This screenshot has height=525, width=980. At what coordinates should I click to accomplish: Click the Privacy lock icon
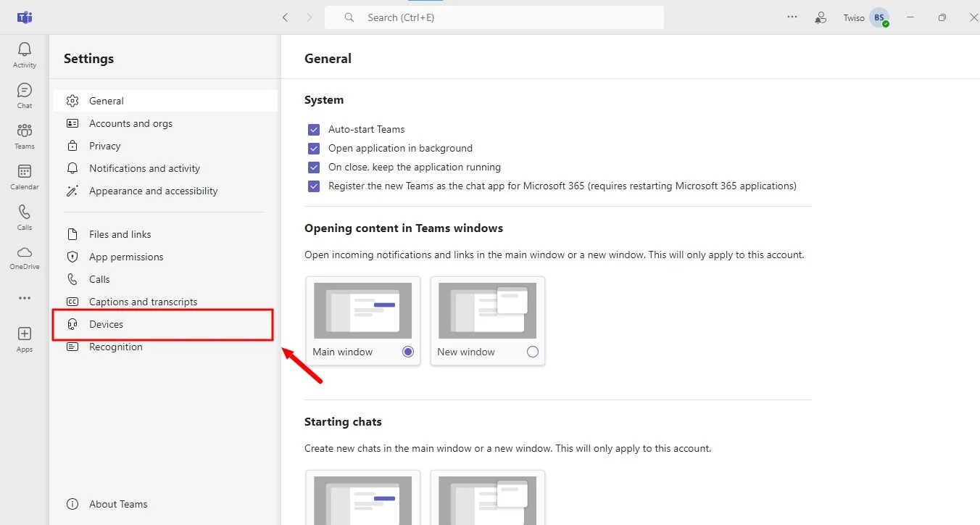(x=72, y=146)
